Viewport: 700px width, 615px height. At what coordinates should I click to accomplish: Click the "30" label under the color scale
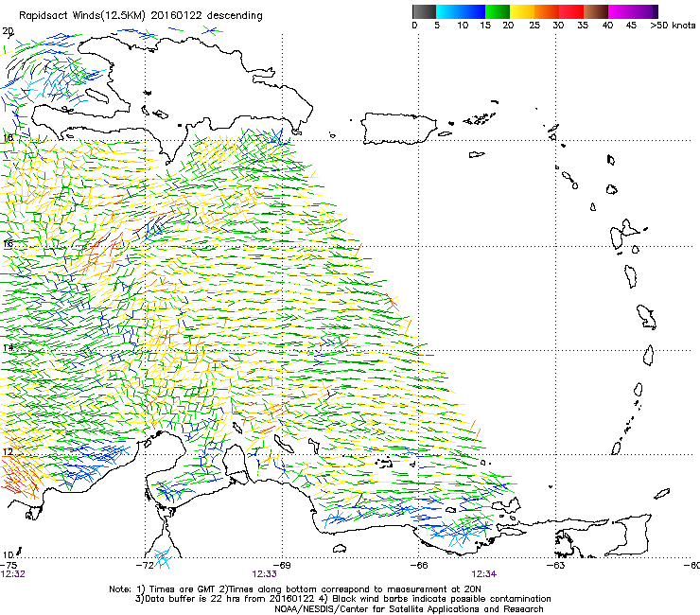558,26
